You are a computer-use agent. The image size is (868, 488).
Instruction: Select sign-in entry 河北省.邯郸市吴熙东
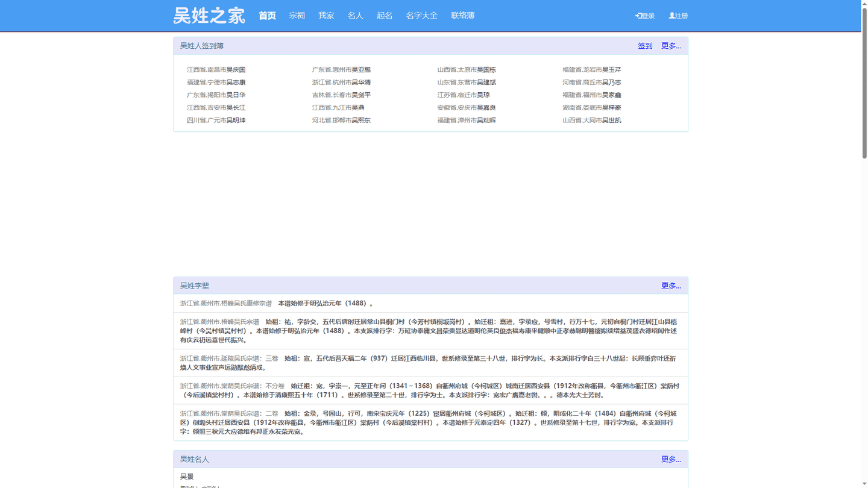342,120
